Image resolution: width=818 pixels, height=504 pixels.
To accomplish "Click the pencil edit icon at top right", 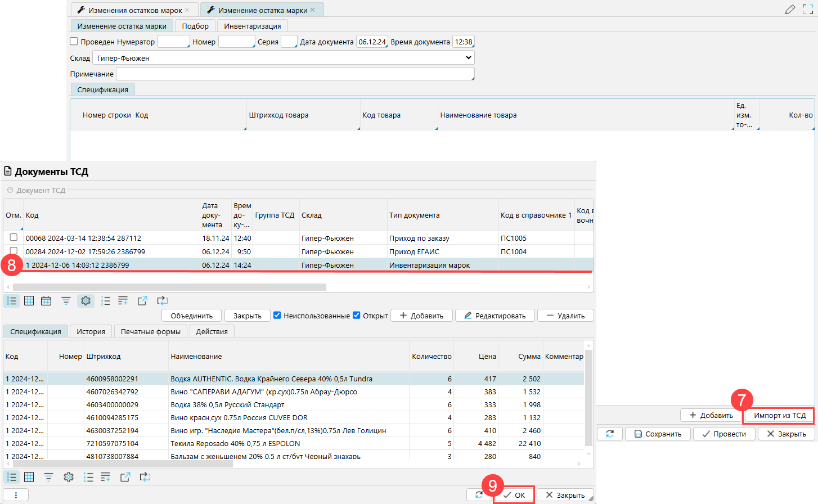I will [x=790, y=10].
